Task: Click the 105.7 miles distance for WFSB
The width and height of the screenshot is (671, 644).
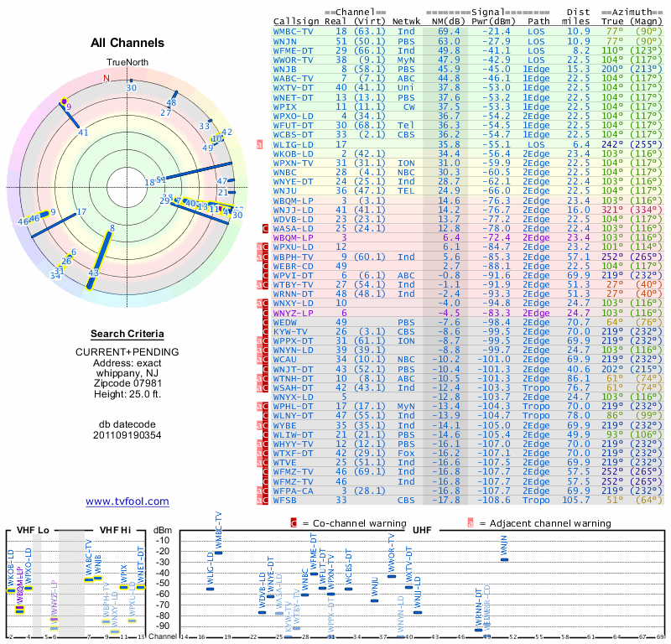Action: tap(575, 501)
